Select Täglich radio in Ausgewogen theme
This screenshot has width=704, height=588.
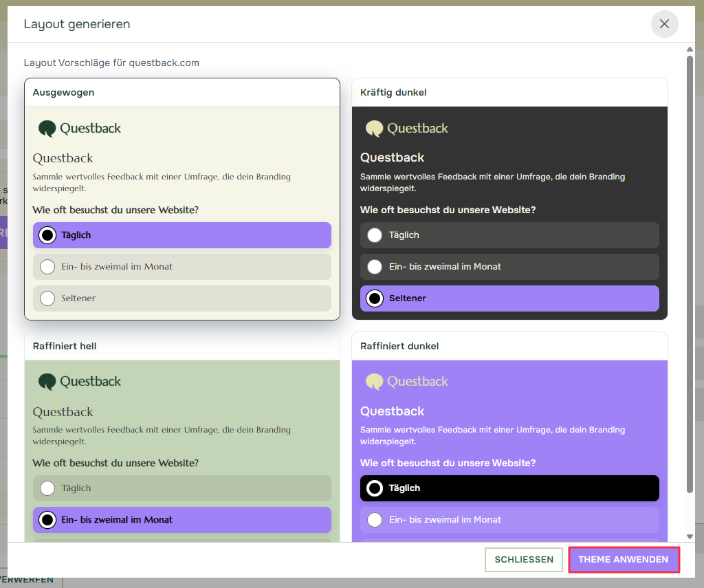tap(47, 235)
